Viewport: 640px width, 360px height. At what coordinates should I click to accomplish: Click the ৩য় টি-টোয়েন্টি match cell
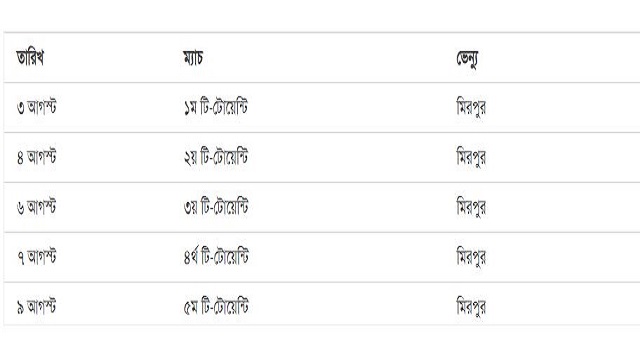216,207
